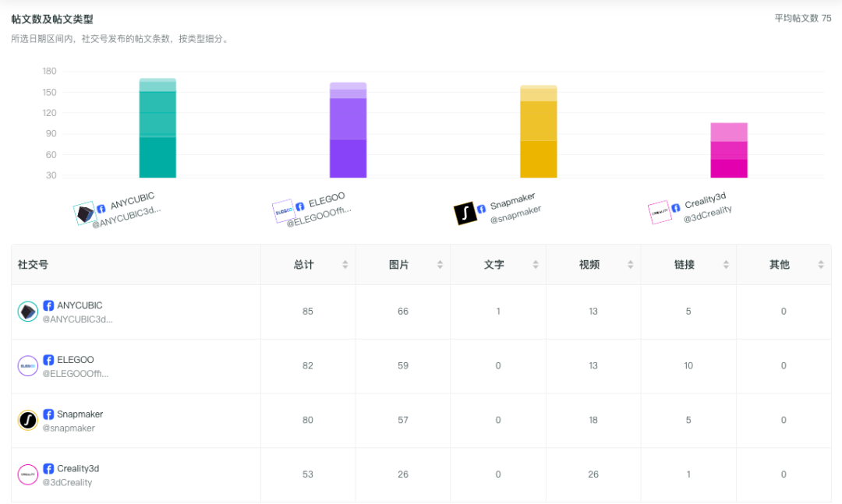Click @3dCreality handle in table
Viewport: 842px width, 504px height.
pyautogui.click(x=67, y=482)
